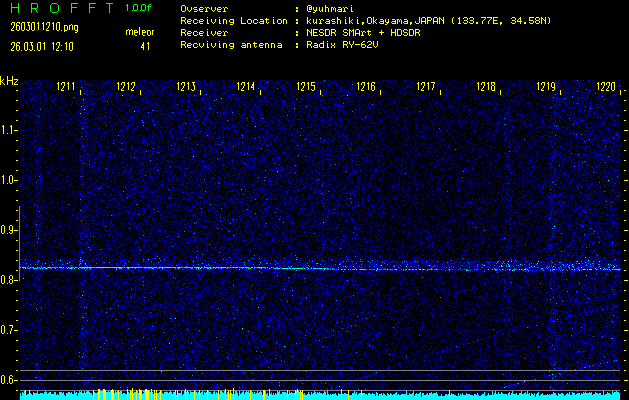This screenshot has width=629, height=400.
Task: Click the 1.0 frequency axis label
Action: point(9,180)
